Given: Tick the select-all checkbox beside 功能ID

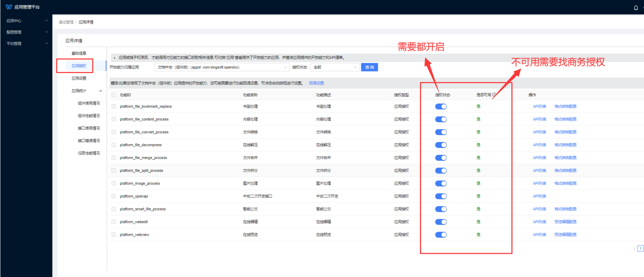Looking at the screenshot, I should 114,95.
